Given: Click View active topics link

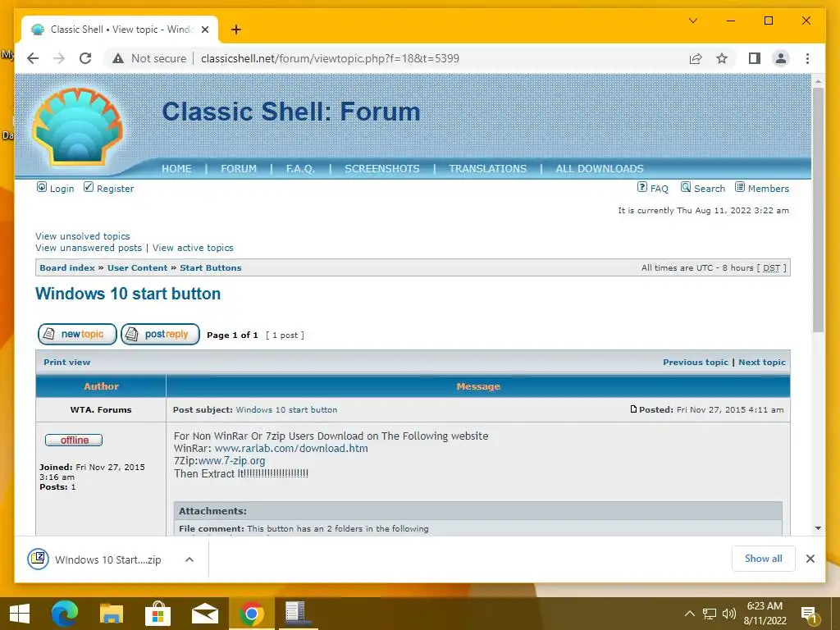Looking at the screenshot, I should coord(193,248).
